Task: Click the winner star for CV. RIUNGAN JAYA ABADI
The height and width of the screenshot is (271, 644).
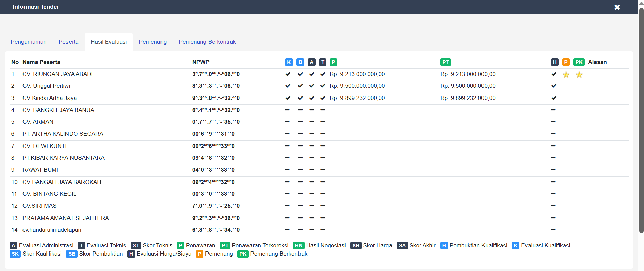Action: [x=566, y=75]
